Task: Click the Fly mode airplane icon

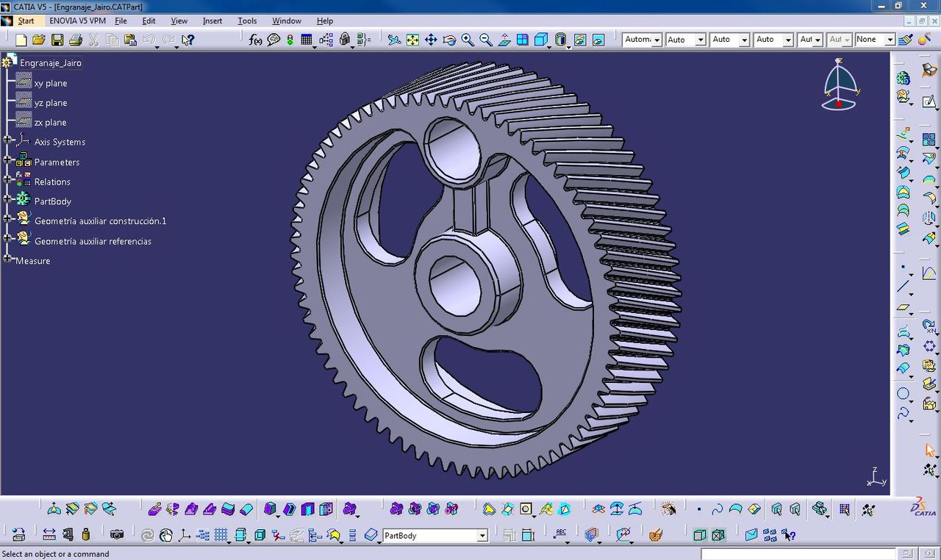Action: click(395, 40)
